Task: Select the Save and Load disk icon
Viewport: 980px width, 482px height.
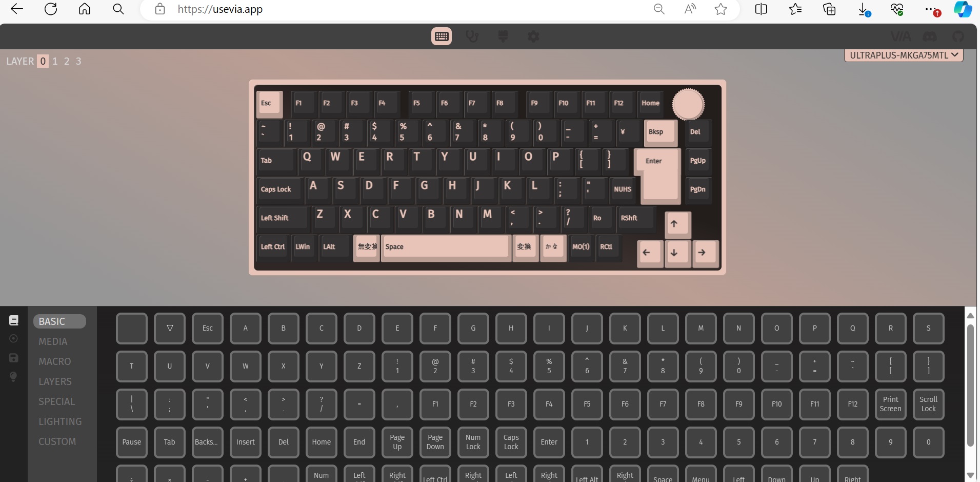Action: [14, 358]
